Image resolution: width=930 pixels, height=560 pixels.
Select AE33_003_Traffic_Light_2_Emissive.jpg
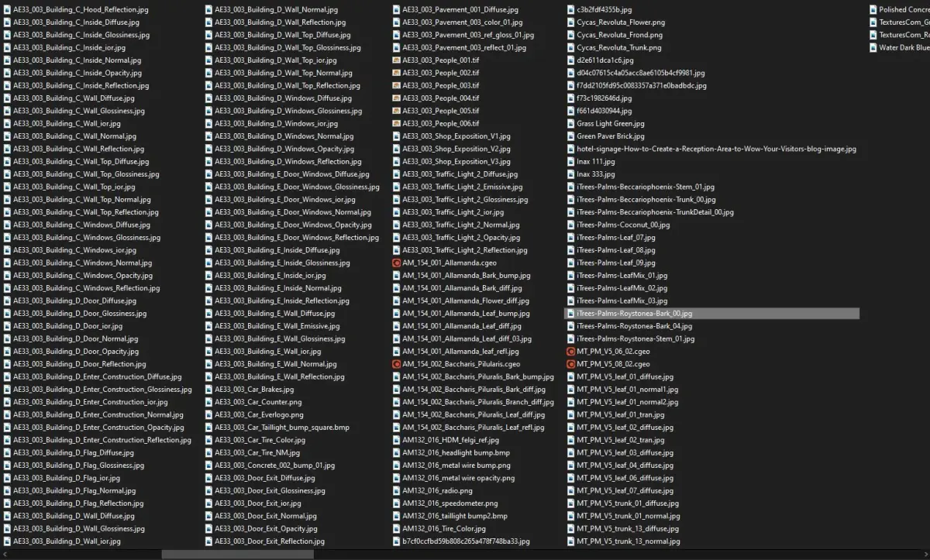click(x=462, y=187)
